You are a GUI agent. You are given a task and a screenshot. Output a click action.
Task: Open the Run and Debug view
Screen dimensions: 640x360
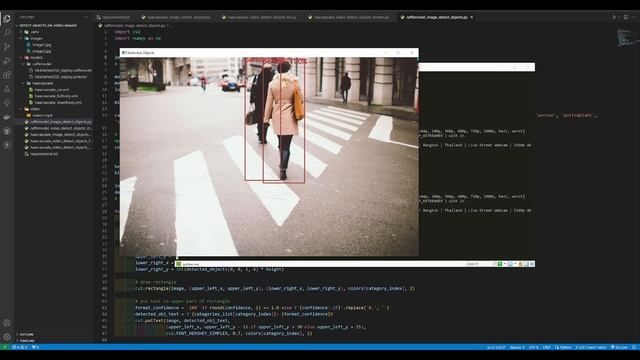tap(7, 61)
